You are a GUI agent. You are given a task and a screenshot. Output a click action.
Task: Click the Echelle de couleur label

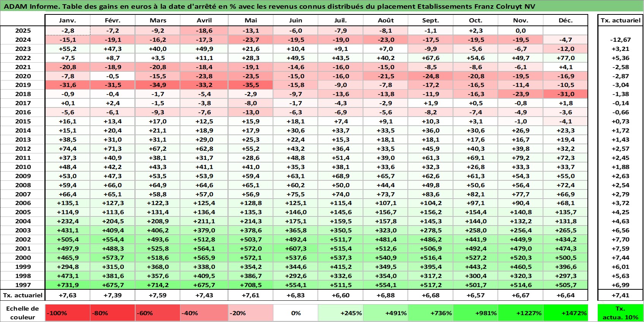point(23,313)
